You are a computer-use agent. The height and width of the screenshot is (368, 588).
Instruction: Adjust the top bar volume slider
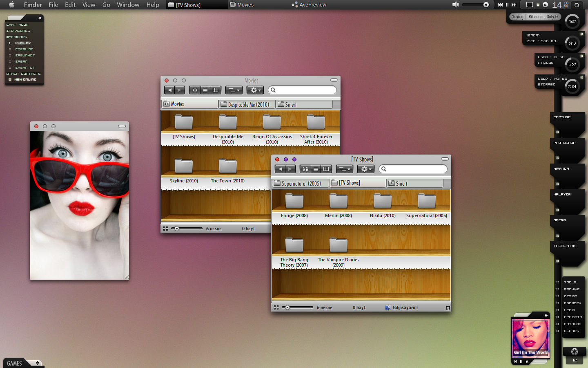(475, 5)
